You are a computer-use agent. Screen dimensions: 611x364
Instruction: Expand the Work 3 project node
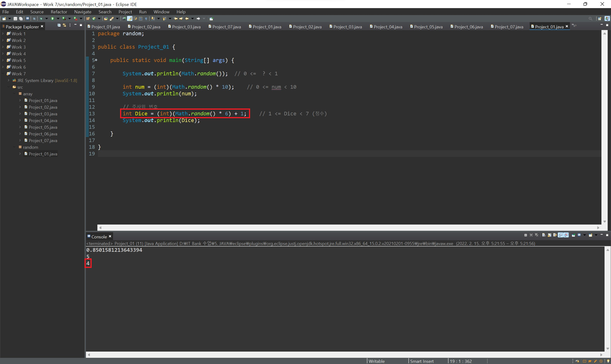click(3, 47)
